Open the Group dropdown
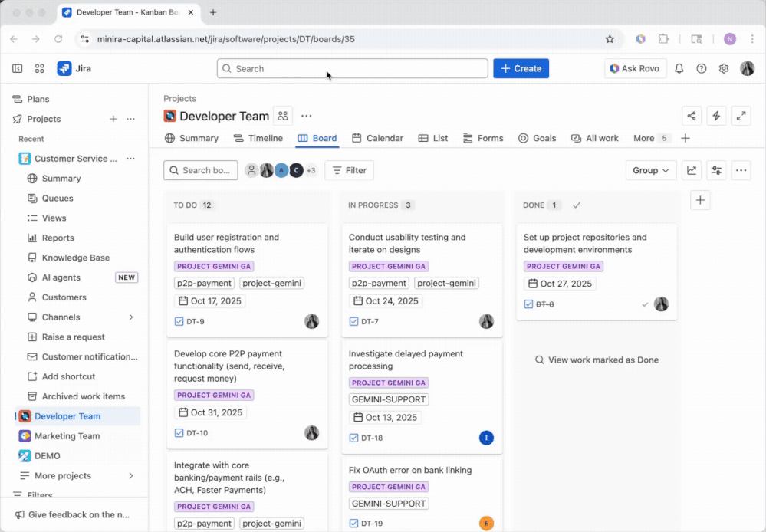The height and width of the screenshot is (532, 766). (x=650, y=170)
